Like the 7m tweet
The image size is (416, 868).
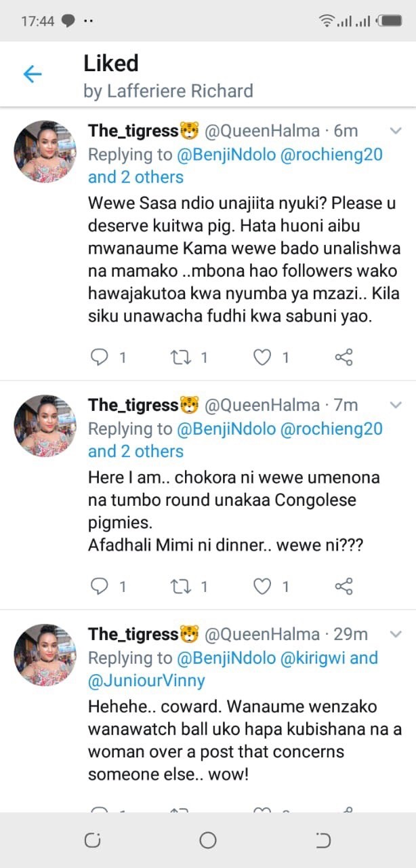[x=262, y=587]
